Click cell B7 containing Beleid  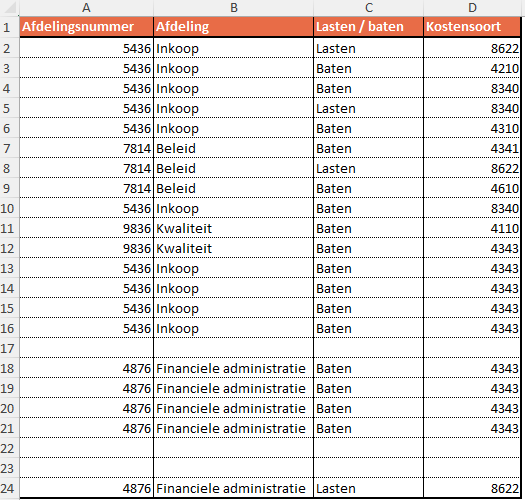pyautogui.click(x=234, y=148)
